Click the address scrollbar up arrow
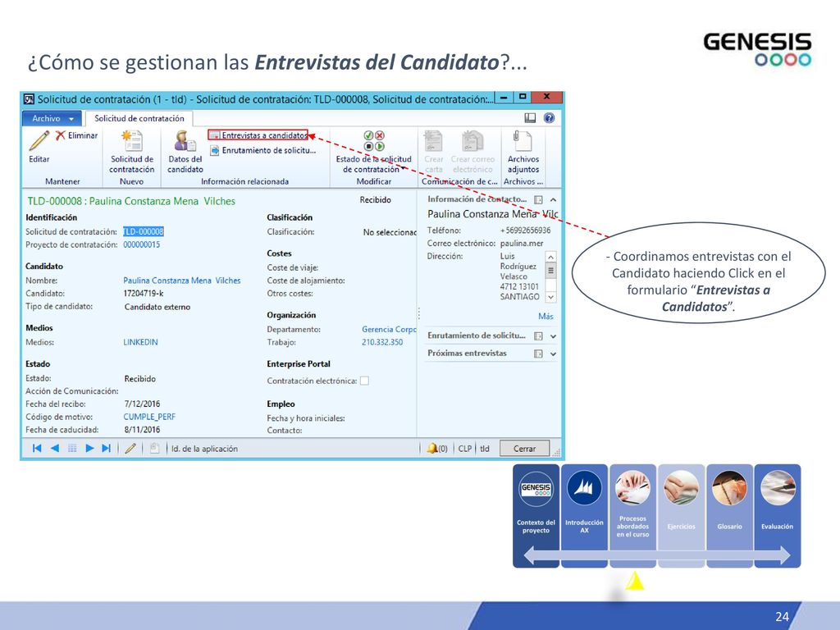Image resolution: width=840 pixels, height=630 pixels. (550, 257)
